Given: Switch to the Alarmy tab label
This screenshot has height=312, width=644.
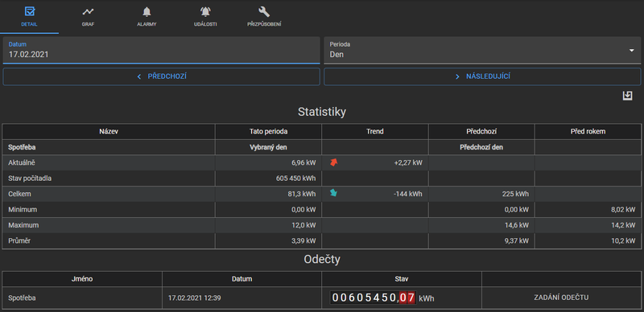Looking at the screenshot, I should pyautogui.click(x=147, y=24).
